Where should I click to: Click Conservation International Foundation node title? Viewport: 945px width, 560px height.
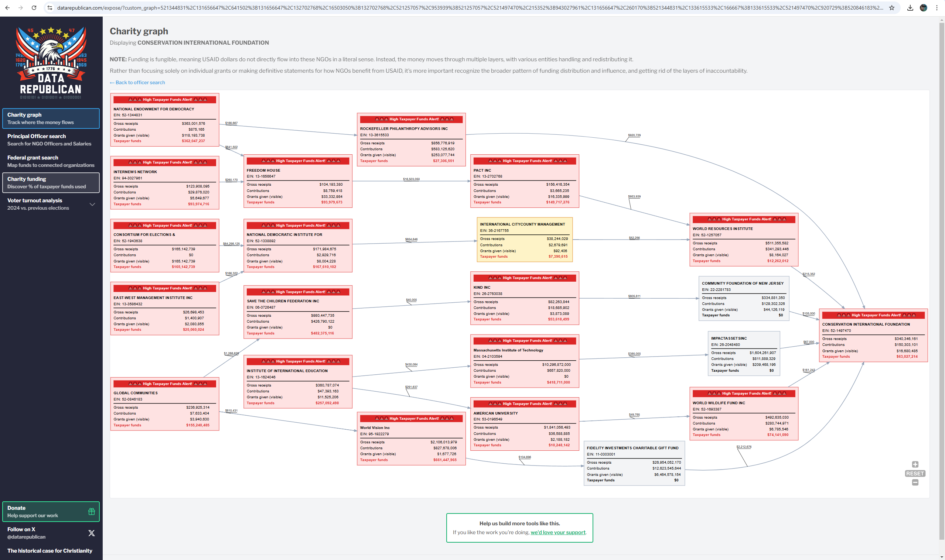(x=866, y=324)
